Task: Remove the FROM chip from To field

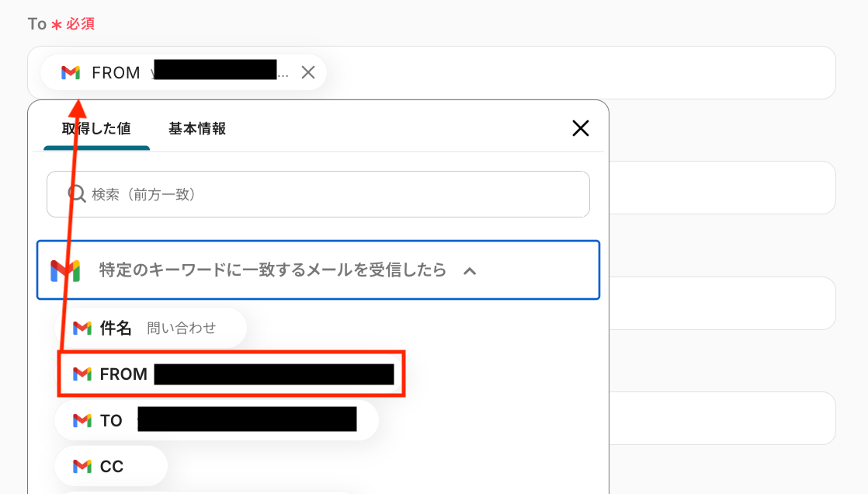Action: tap(308, 72)
